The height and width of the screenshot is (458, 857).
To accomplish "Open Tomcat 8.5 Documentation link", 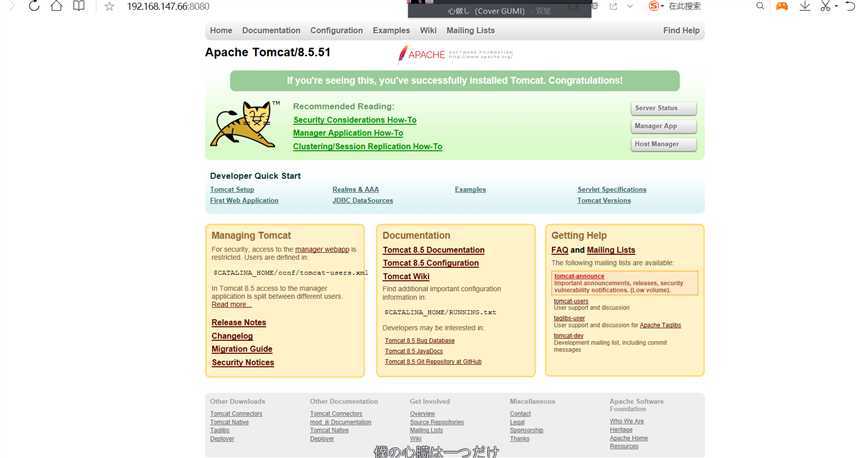I will click(x=433, y=250).
